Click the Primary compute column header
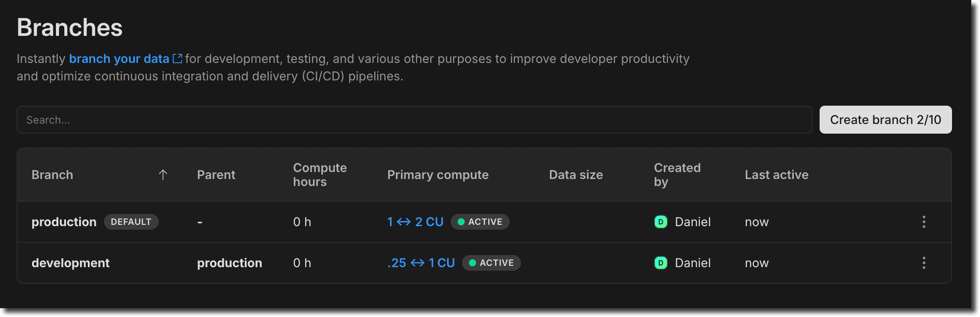Viewport: 980px width, 317px height. (x=437, y=175)
